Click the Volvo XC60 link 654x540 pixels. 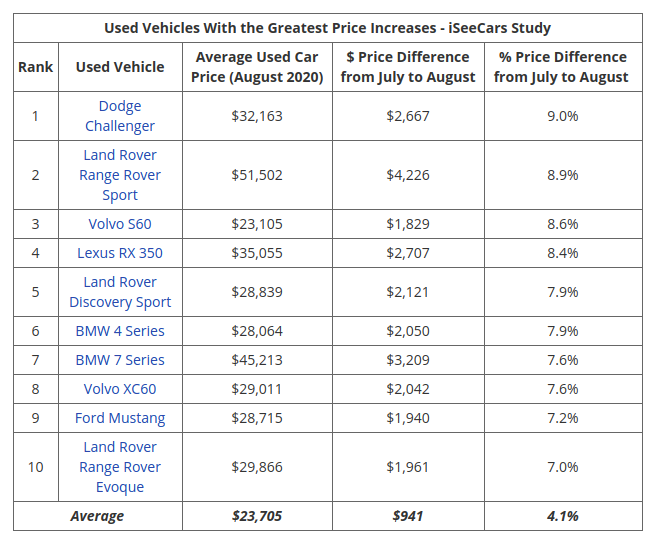[120, 389]
